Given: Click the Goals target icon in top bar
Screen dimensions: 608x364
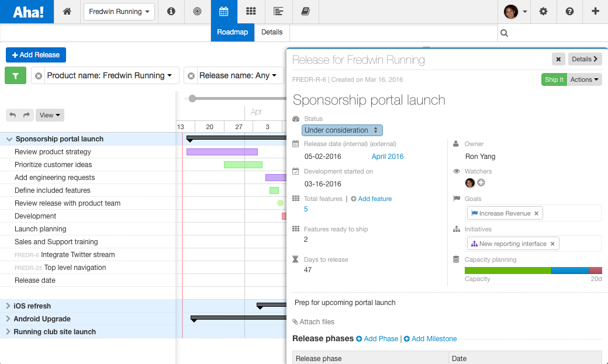Looking at the screenshot, I should (x=197, y=11).
